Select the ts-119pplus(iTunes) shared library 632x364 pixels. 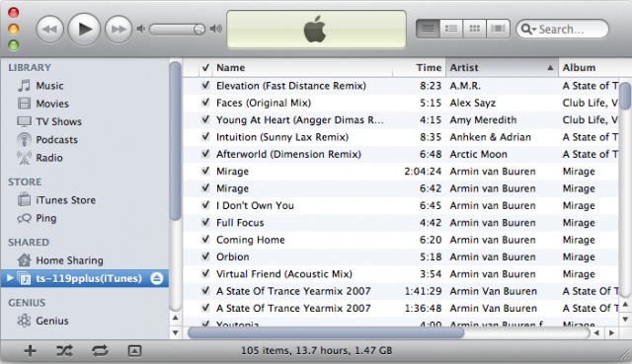(85, 278)
